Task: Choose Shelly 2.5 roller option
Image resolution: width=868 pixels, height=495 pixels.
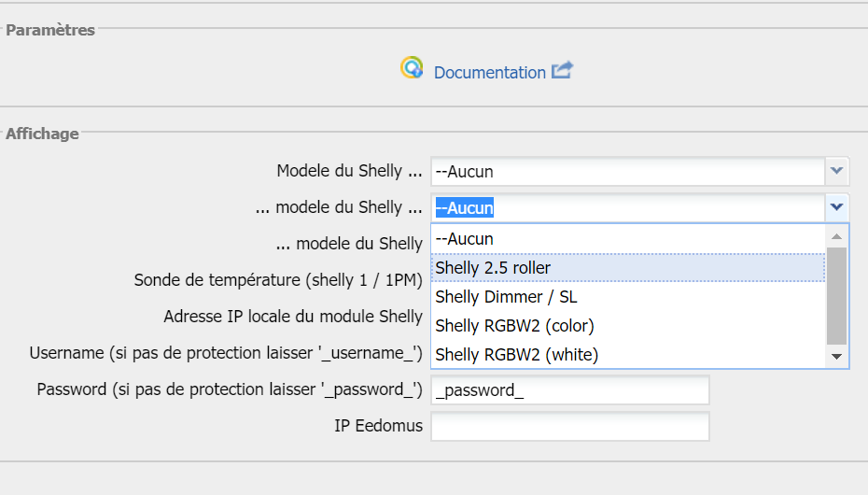Action: click(x=628, y=268)
